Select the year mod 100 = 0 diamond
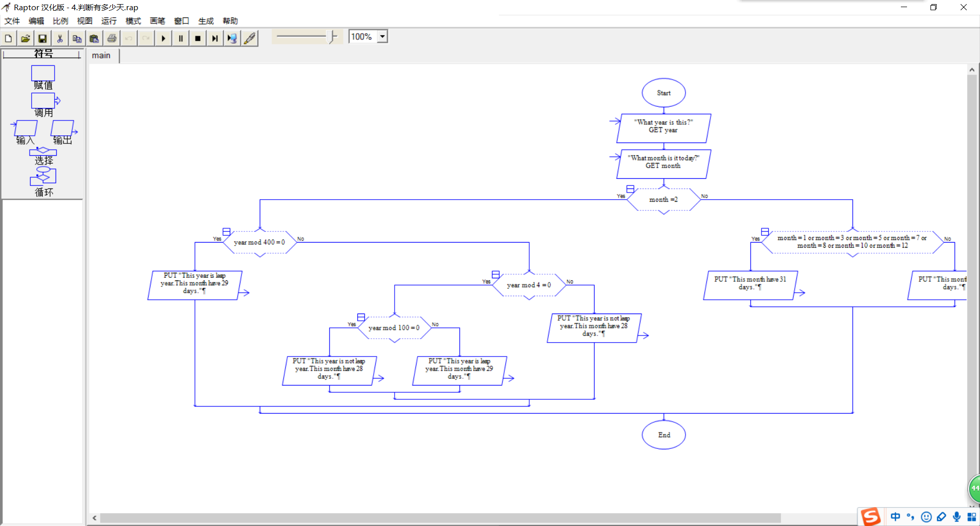Viewport: 980px width, 526px height. [395, 328]
